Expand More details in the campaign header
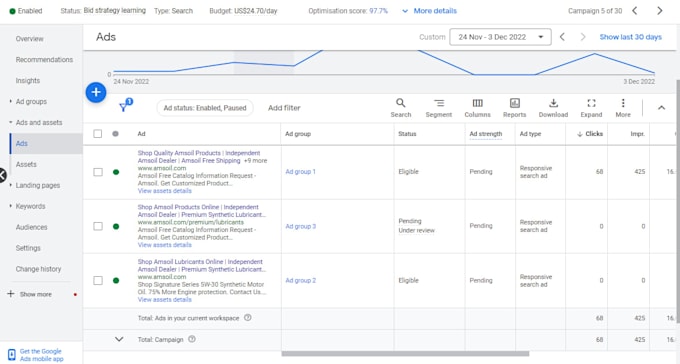 tap(429, 11)
